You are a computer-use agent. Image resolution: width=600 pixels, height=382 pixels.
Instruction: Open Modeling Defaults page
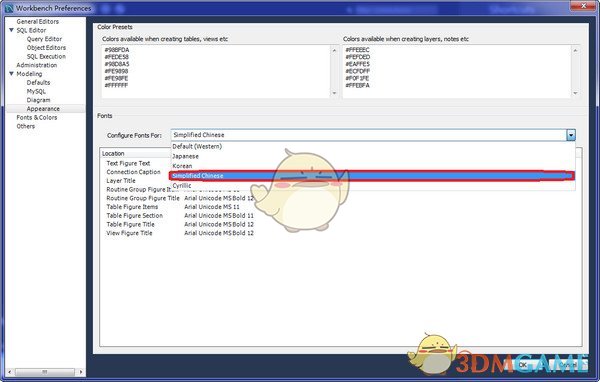click(38, 83)
